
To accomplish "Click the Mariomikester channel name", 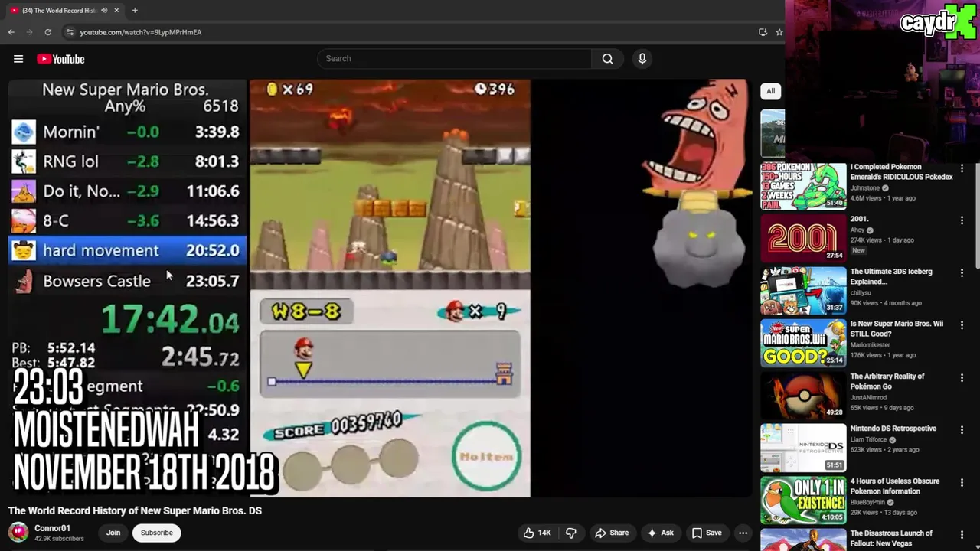I will (871, 345).
